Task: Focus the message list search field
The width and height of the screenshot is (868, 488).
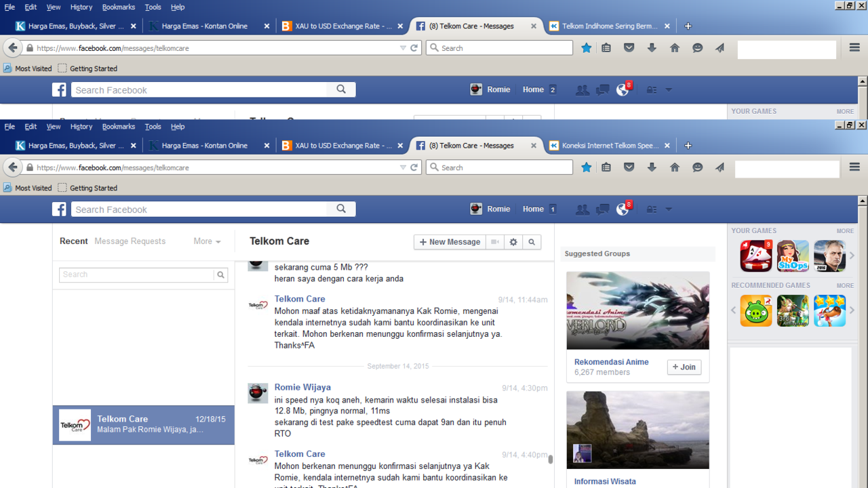Action: (x=136, y=274)
